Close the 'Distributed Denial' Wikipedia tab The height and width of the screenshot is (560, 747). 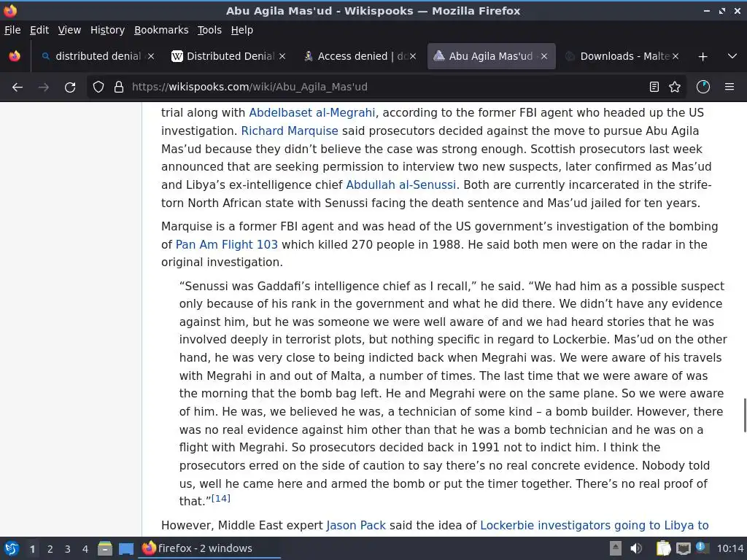(282, 56)
